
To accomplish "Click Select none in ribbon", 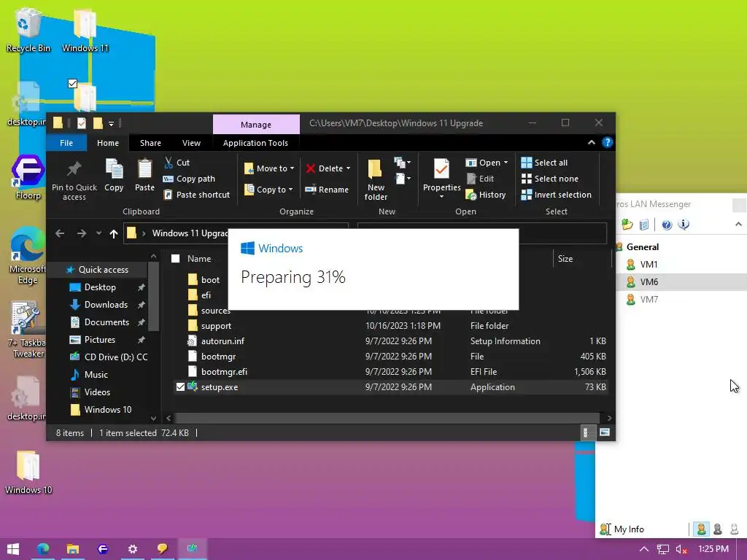I will coord(550,179).
